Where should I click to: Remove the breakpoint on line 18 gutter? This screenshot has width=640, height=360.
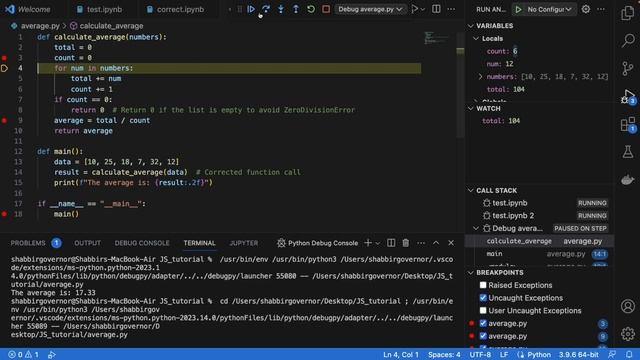tap(4, 214)
